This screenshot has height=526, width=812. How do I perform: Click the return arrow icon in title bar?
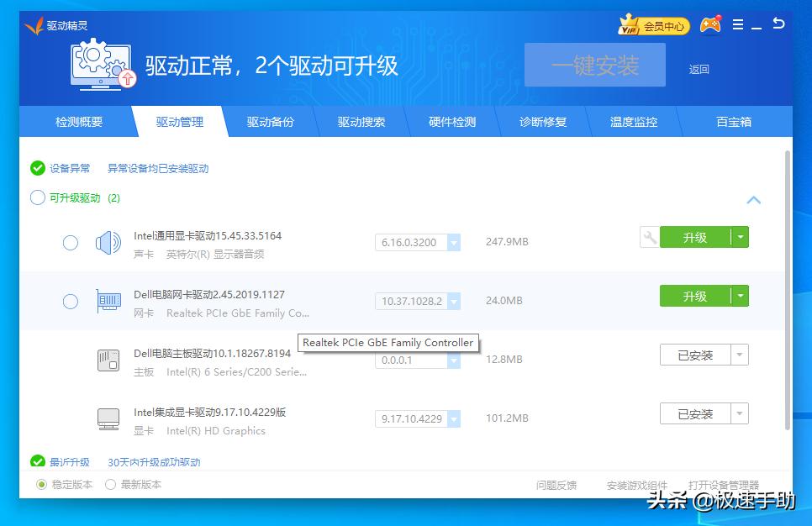[778, 24]
